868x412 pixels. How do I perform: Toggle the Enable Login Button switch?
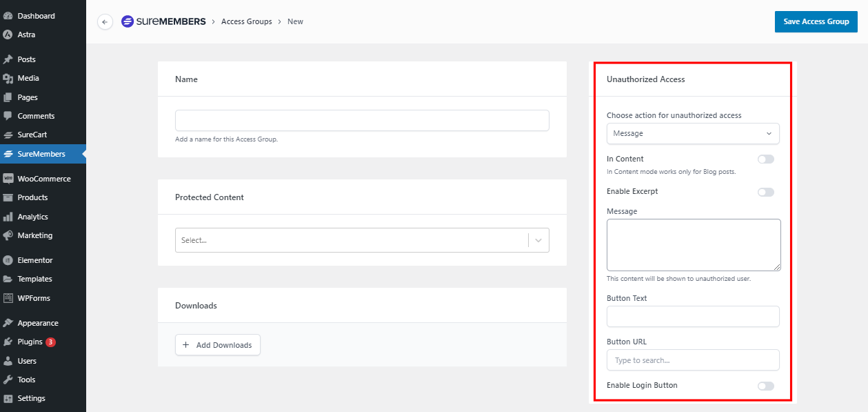765,386
